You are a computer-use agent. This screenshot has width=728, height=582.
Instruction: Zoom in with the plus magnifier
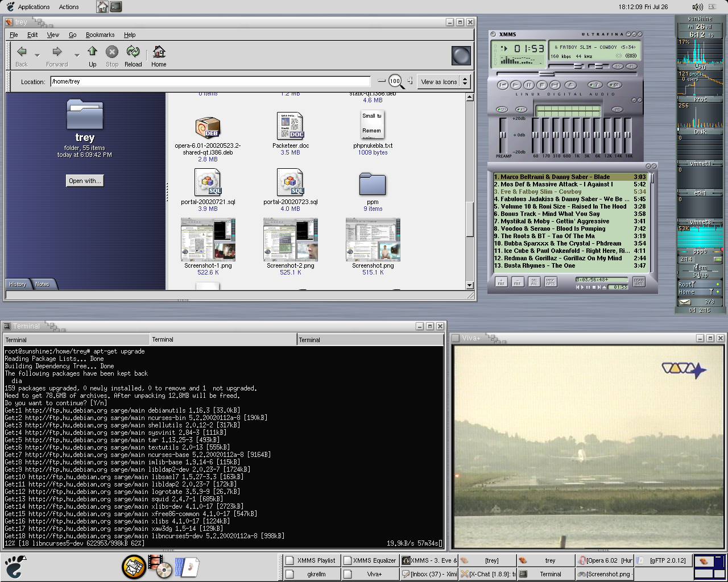409,81
